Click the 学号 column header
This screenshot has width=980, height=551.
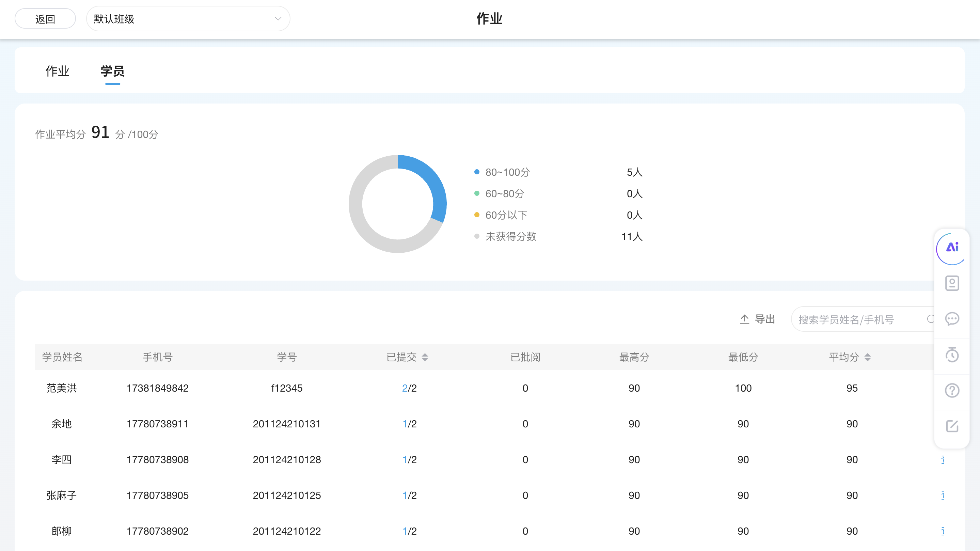[286, 357]
